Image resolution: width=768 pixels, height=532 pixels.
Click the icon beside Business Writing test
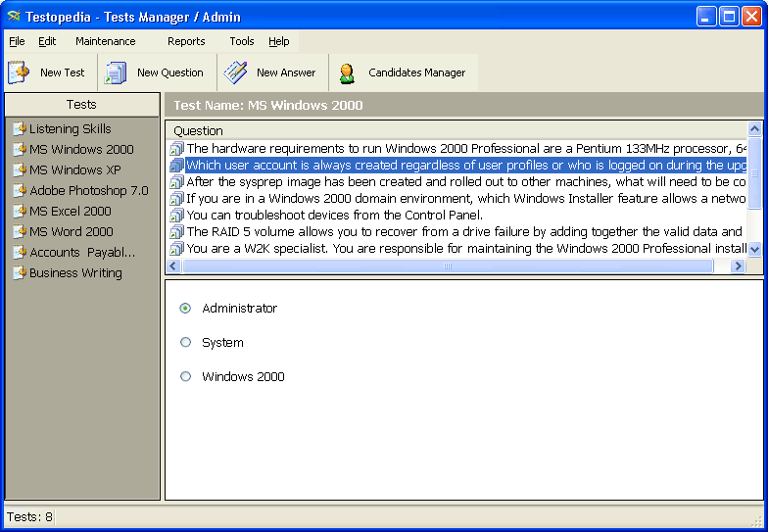pyautogui.click(x=20, y=272)
